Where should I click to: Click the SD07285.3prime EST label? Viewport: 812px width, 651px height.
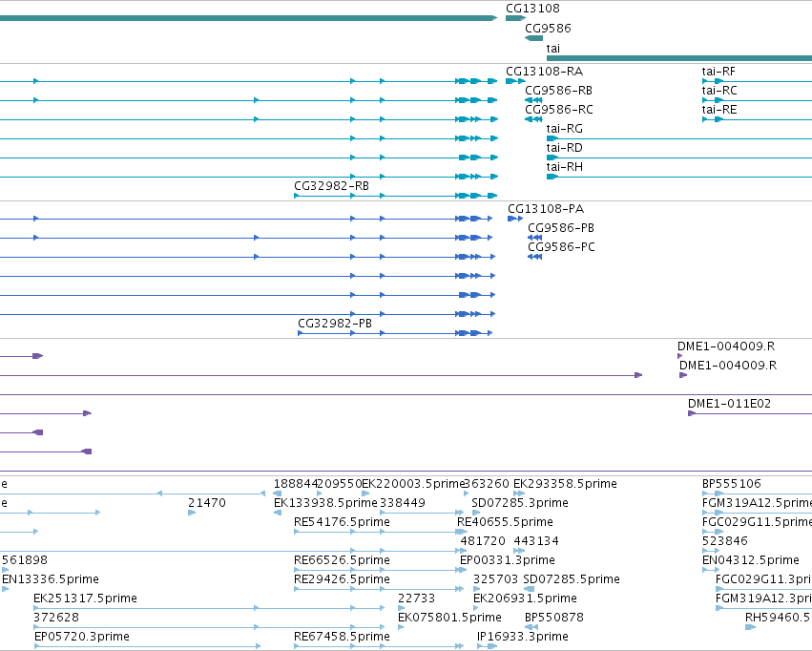point(519,503)
